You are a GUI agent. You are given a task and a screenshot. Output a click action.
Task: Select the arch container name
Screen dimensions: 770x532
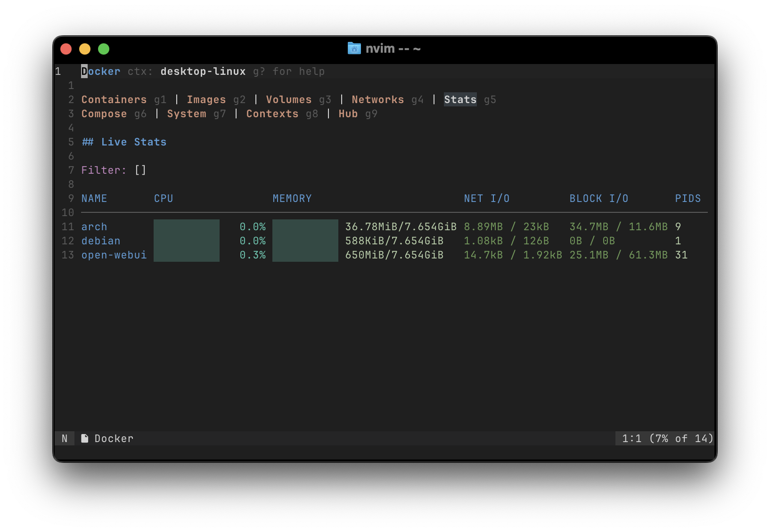coord(94,227)
